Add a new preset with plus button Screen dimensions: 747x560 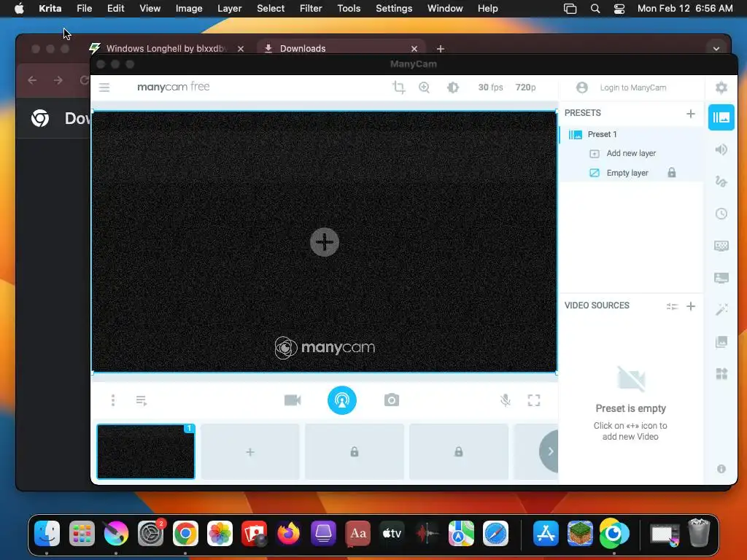690,113
